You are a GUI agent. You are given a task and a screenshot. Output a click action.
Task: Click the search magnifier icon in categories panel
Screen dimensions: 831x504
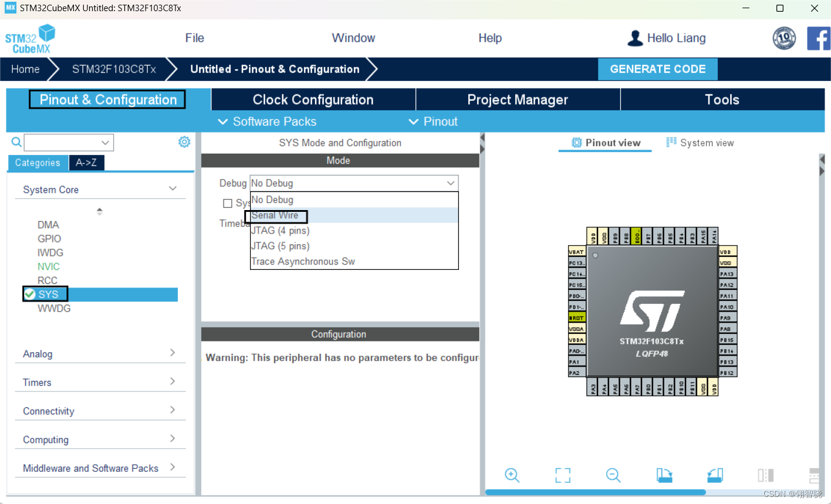[x=16, y=142]
